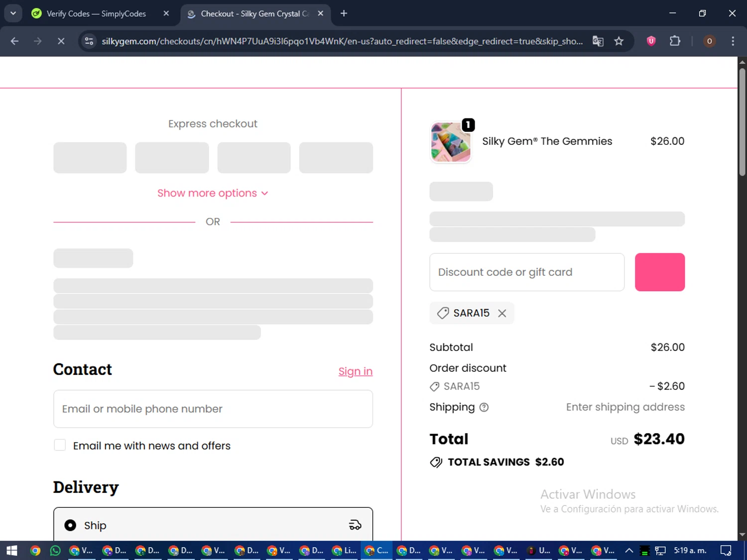Click the first express checkout placeholder button
The height and width of the screenshot is (560, 747).
coord(90,158)
